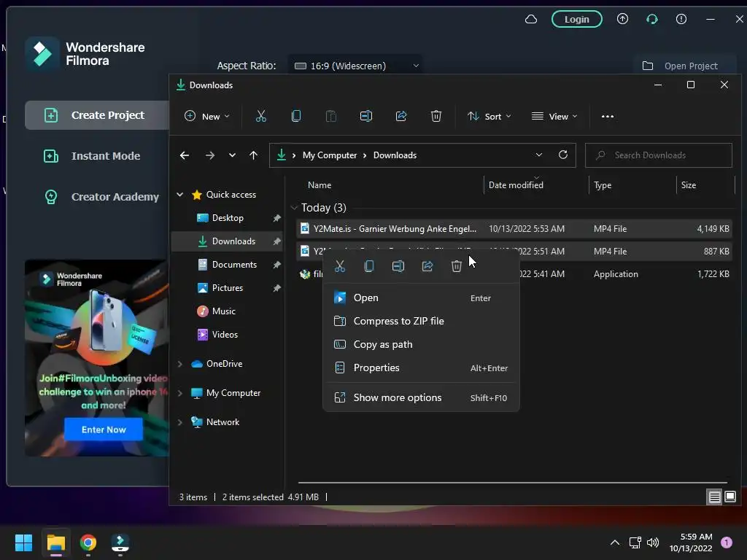Open Filmora from the taskbar
The width and height of the screenshot is (747, 560).
(x=120, y=542)
